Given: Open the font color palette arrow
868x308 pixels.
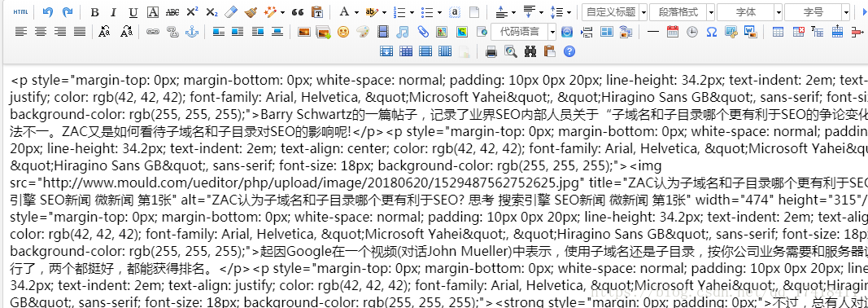Looking at the screenshot, I should pos(356,12).
